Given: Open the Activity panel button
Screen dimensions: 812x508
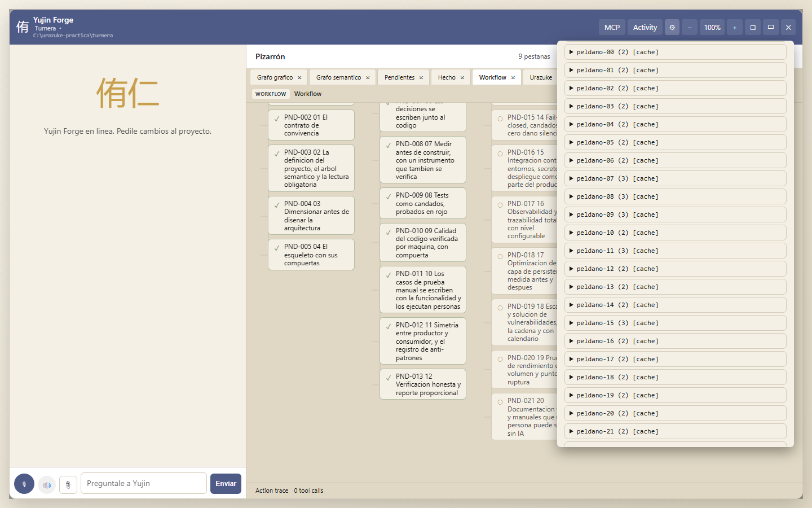Looking at the screenshot, I should (x=645, y=27).
